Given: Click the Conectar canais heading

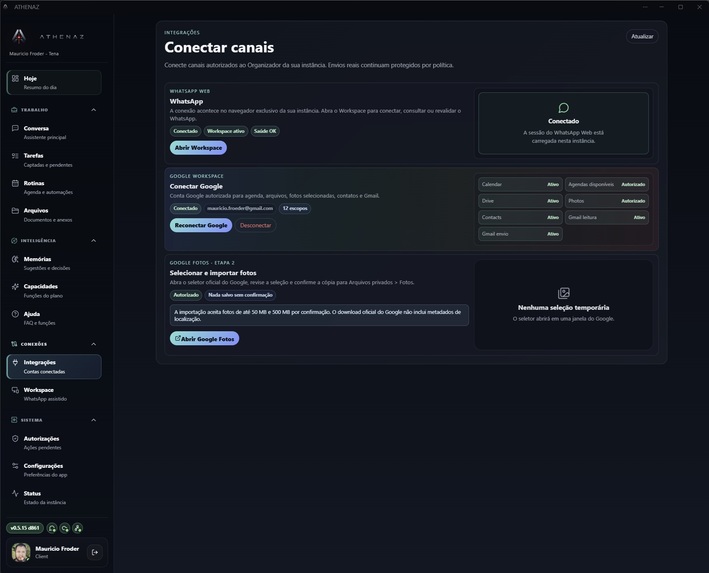Looking at the screenshot, I should tap(219, 47).
